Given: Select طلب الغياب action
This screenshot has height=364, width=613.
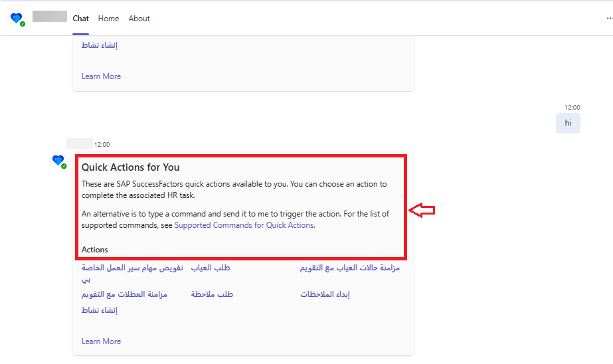Looking at the screenshot, I should [x=211, y=268].
